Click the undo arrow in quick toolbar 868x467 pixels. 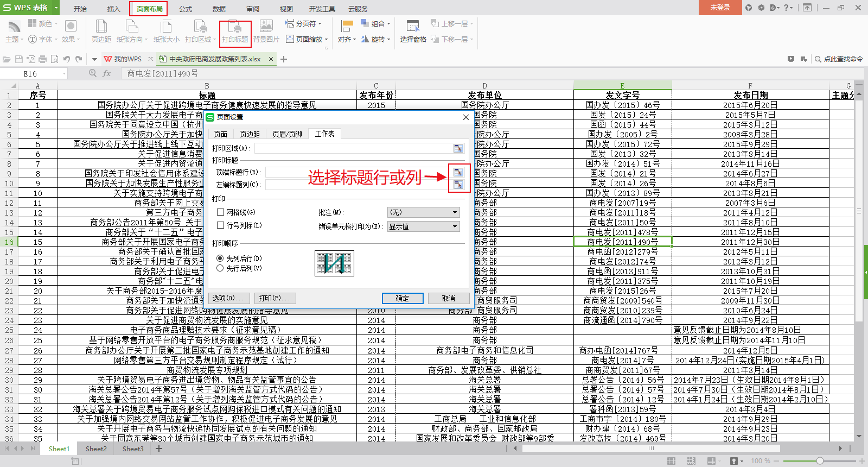(x=67, y=59)
